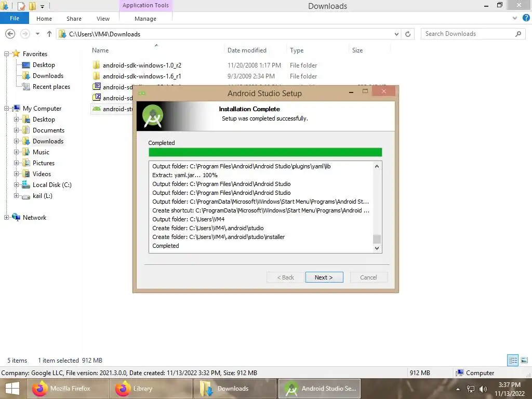Select log line 'Extract: yaml.jar... 100%'
Screen dimensions: 532x399
(x=185, y=175)
